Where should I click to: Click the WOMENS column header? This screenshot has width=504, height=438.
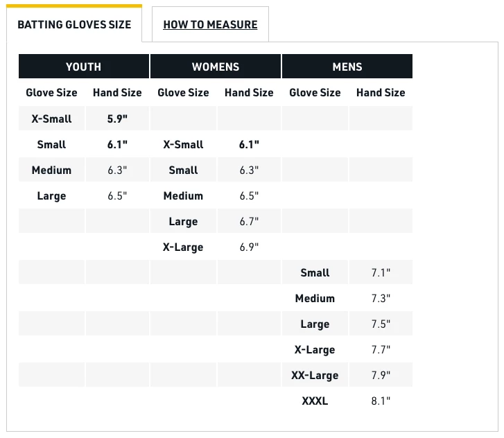click(216, 67)
